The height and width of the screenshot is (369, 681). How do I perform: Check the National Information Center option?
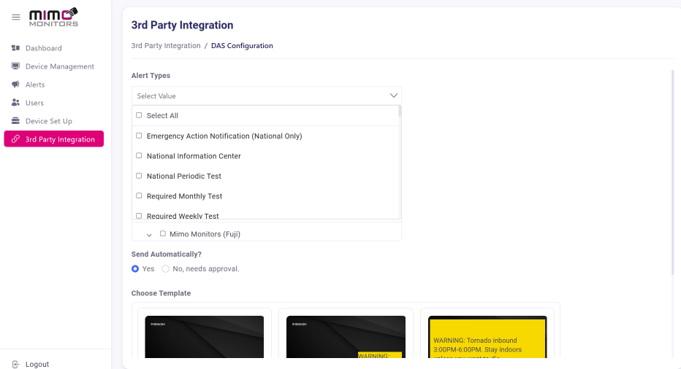tap(139, 155)
